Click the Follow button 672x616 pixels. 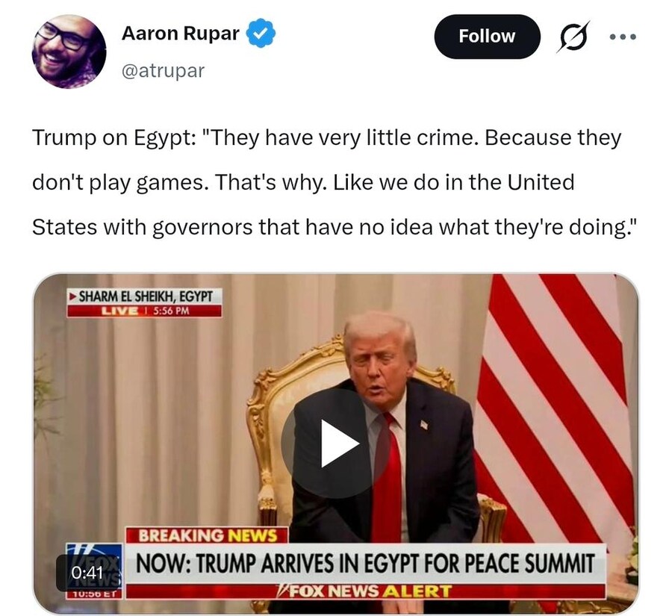point(487,37)
